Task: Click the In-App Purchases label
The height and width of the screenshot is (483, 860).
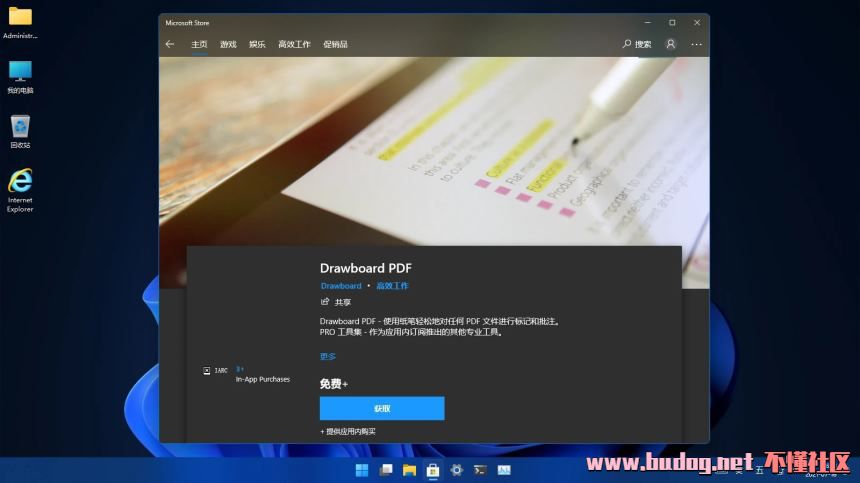Action: (x=263, y=379)
